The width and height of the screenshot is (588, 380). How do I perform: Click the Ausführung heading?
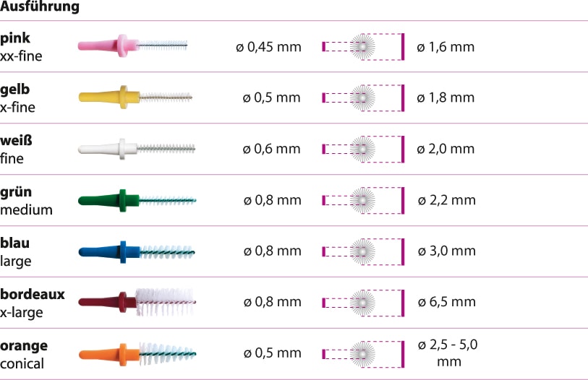pos(40,7)
